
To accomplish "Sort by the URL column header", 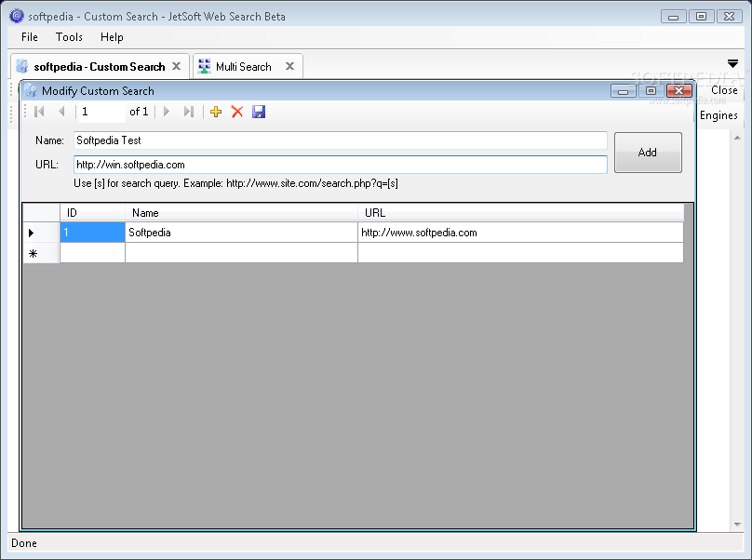I will pos(521,212).
